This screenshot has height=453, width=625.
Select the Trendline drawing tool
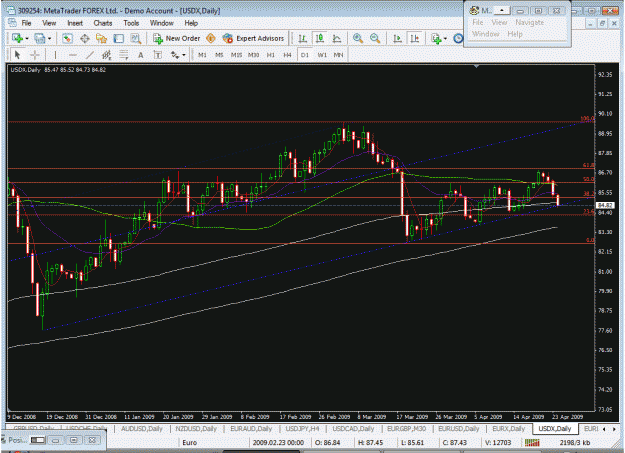pos(90,55)
